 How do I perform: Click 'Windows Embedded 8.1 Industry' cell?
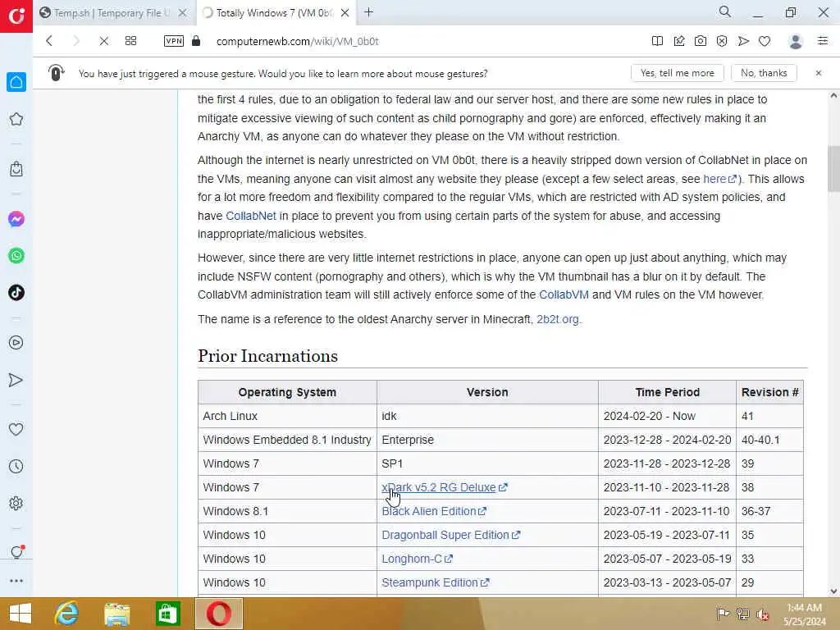[x=287, y=440]
